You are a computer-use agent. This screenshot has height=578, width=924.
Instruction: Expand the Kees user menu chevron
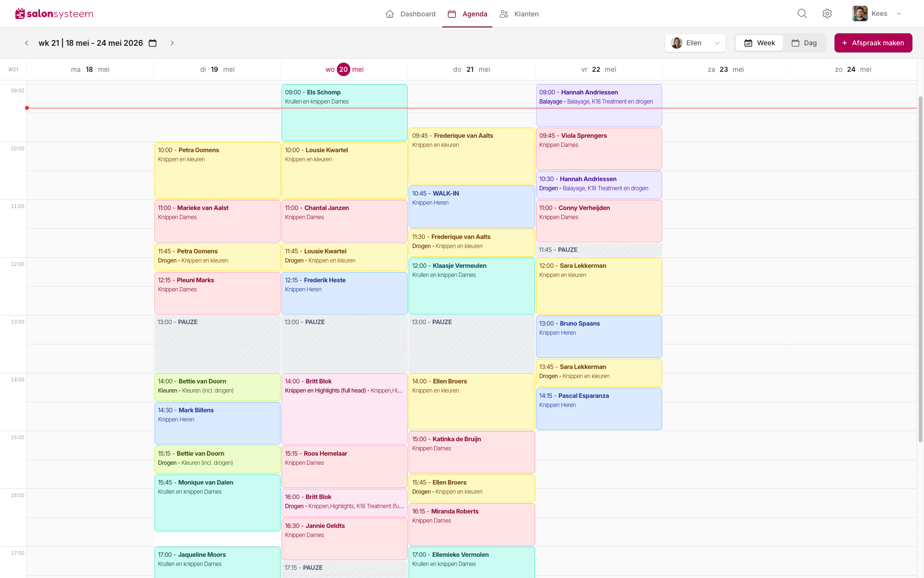coord(899,13)
